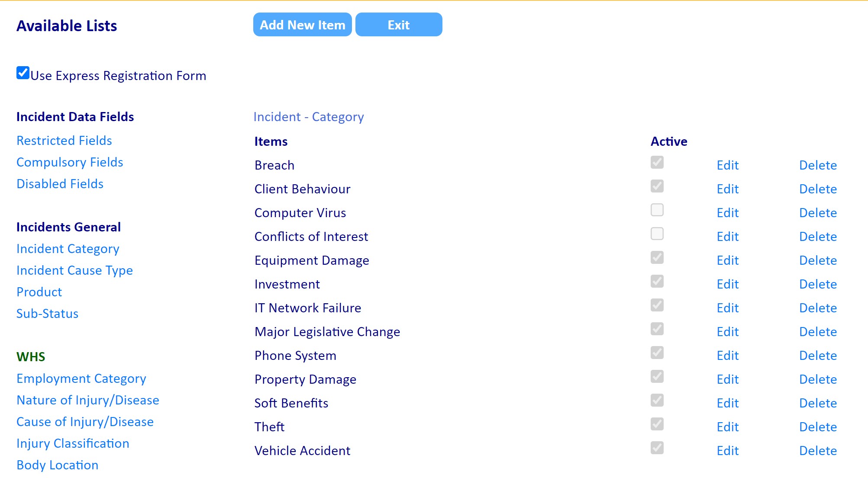Open Compulsory Fields list

coord(70,162)
